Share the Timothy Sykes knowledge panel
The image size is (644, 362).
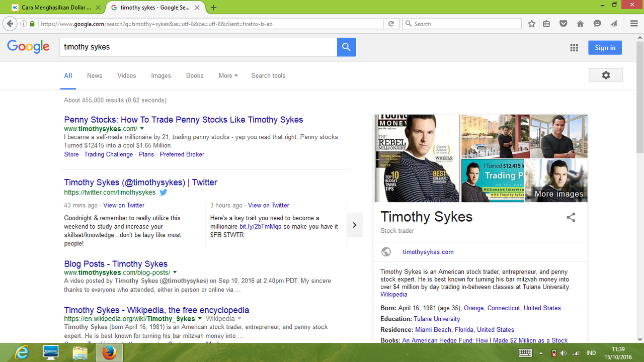[x=571, y=218]
